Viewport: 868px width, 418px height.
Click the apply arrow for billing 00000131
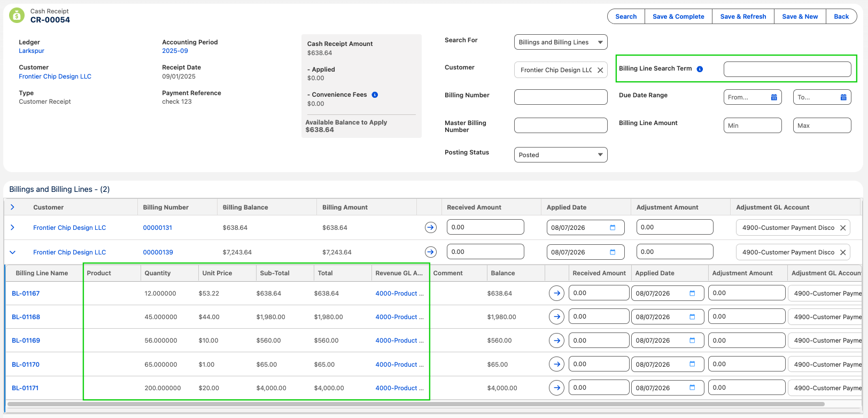click(x=431, y=228)
